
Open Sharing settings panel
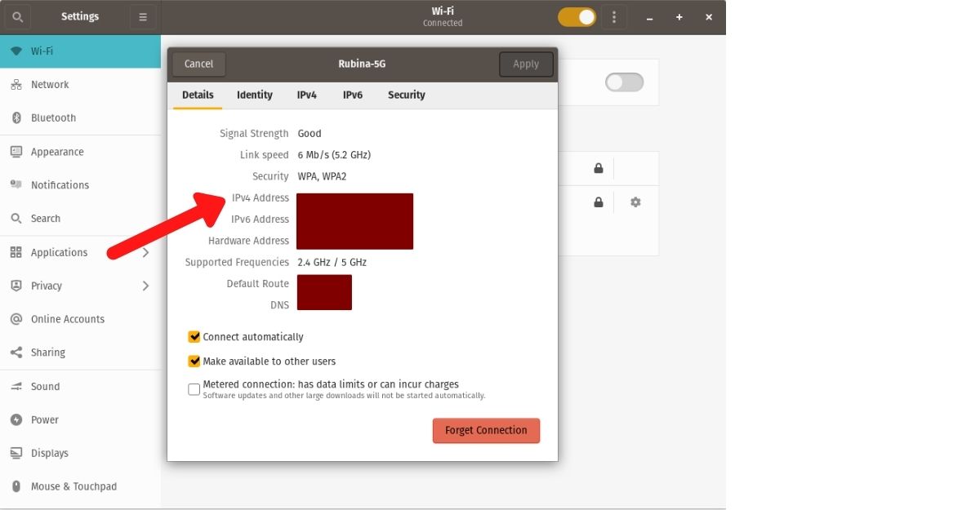pyautogui.click(x=80, y=353)
